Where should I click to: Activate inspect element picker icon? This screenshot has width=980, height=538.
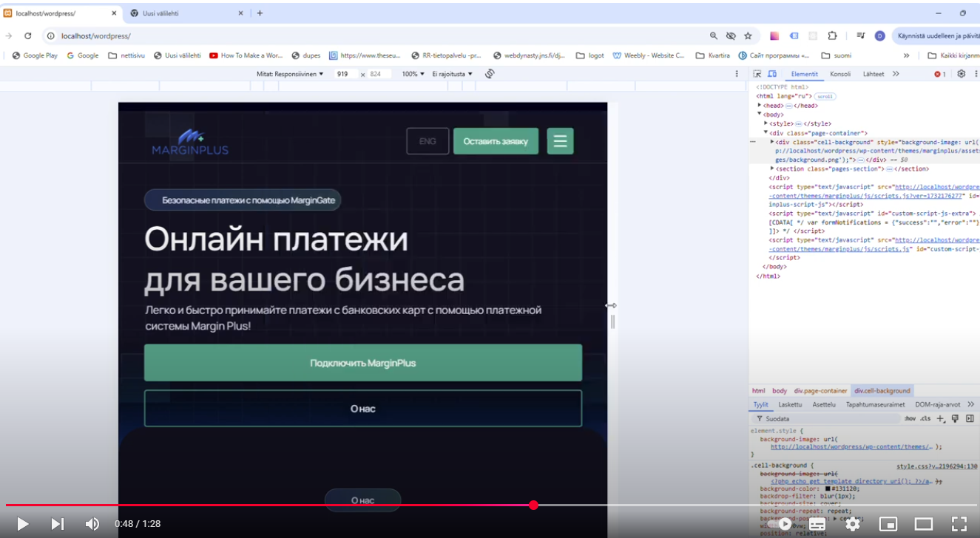[757, 74]
